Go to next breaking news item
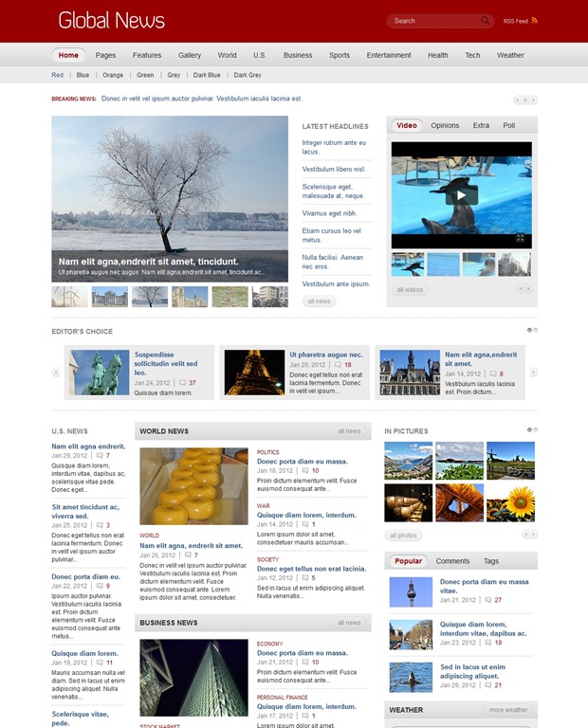 point(534,100)
